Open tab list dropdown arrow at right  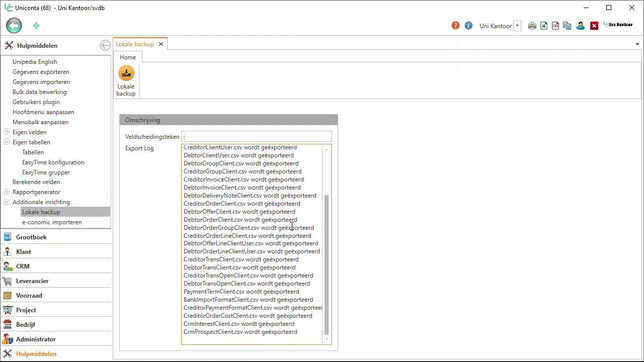point(637,44)
